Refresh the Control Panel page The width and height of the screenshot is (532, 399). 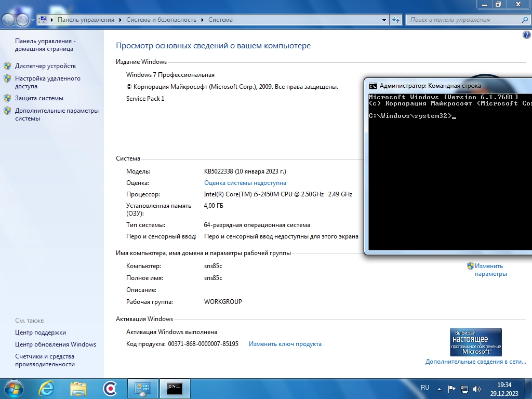coord(396,20)
